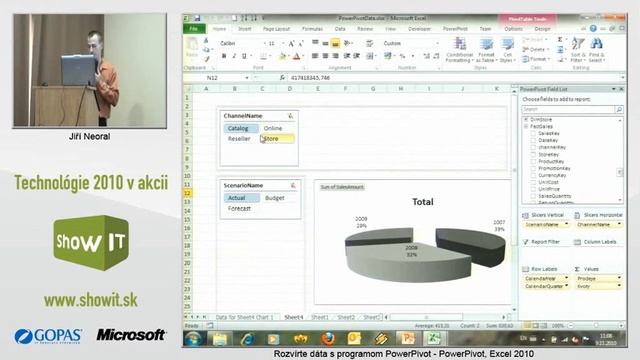Viewport: 640px width, 360px height.
Task: Clear filter on ScenarioName slicer
Action: (x=293, y=185)
